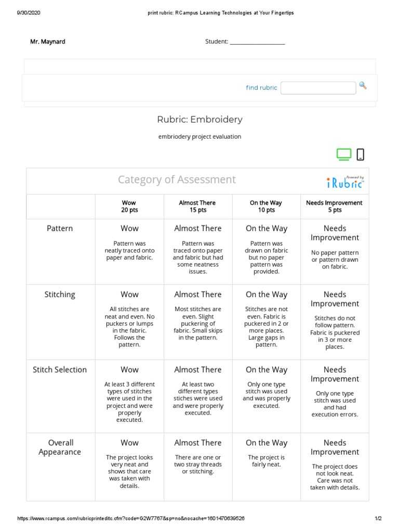Choose Wow cell for Pattern row
Image resolution: width=399 pixels, height=532 pixels.
(x=129, y=251)
